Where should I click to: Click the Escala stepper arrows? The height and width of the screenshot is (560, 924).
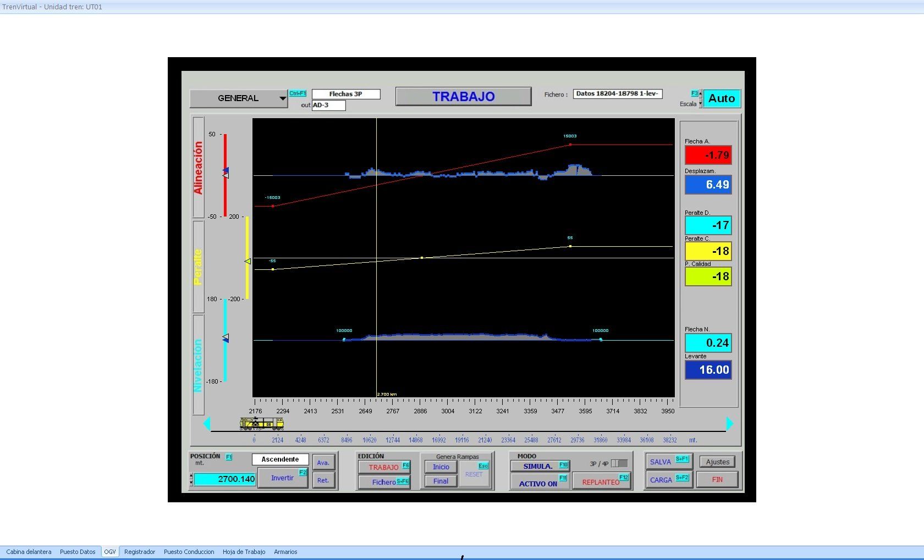coord(700,99)
